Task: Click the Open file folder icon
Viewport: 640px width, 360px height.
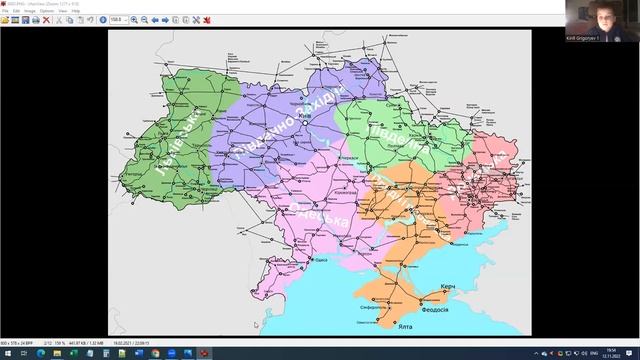Action: [x=5, y=20]
